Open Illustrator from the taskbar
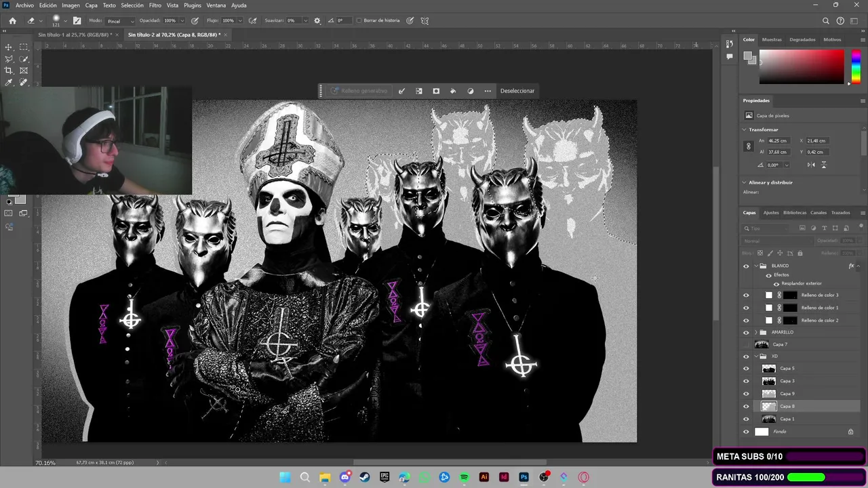This screenshot has height=488, width=868. [484, 477]
